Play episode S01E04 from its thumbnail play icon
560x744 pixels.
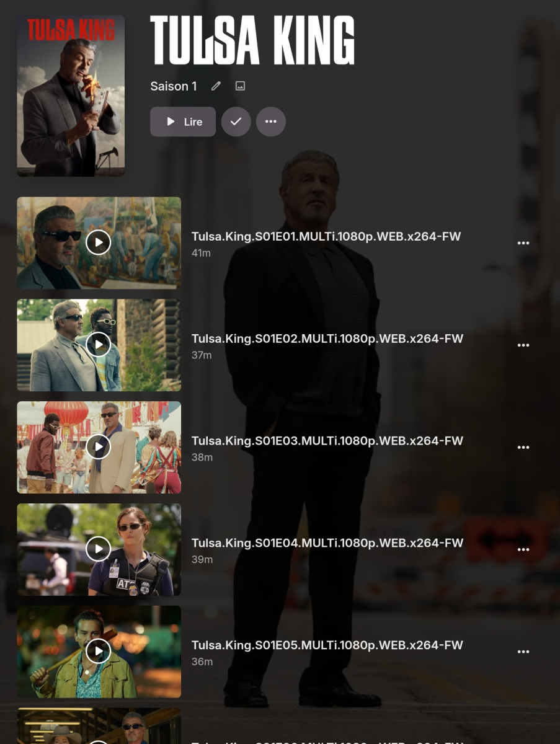click(98, 549)
